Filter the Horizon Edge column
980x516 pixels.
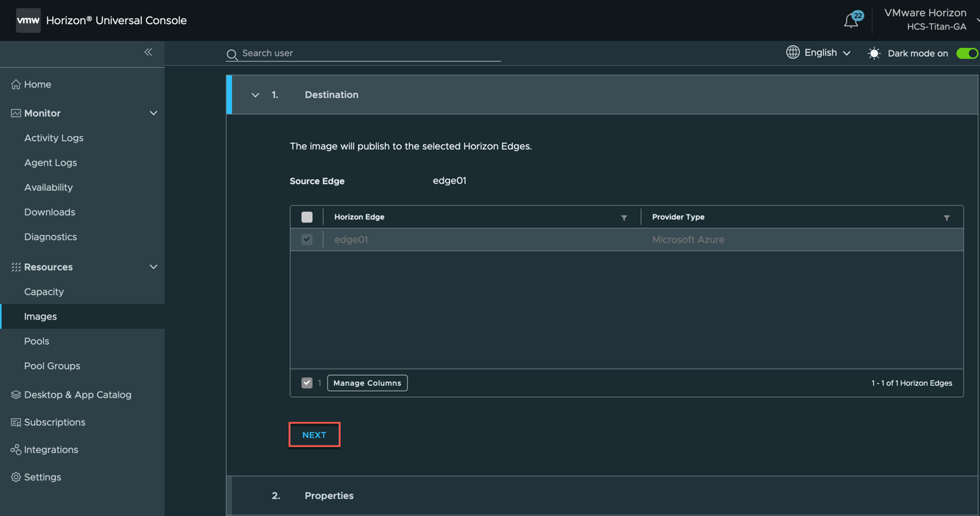(x=624, y=218)
